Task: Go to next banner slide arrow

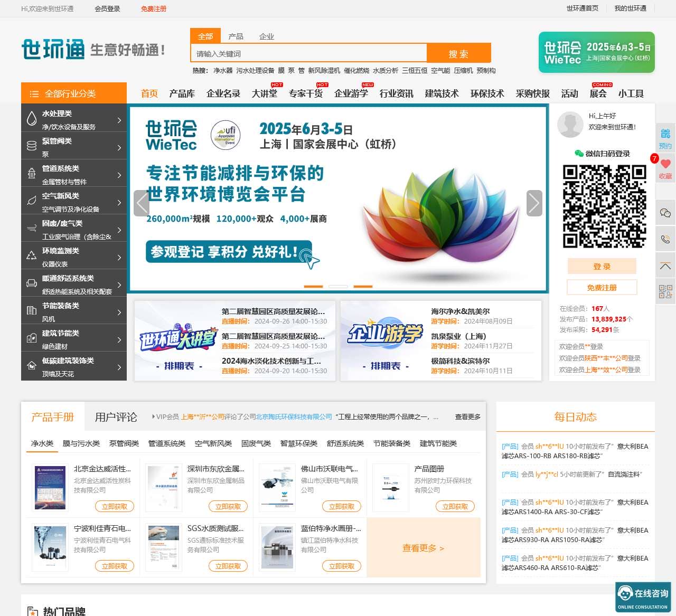Action: coord(534,203)
